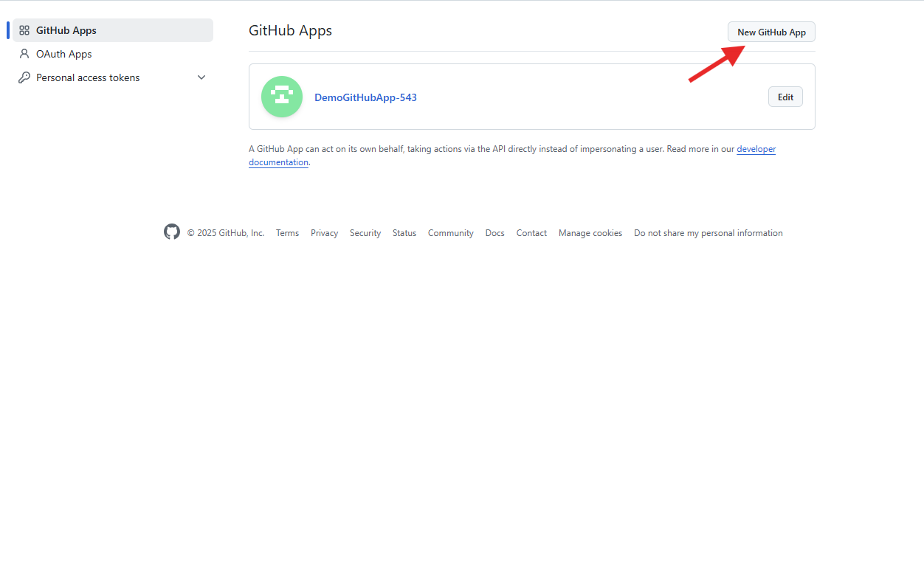Click the New GitHub App button
The image size is (924, 565).
(770, 32)
